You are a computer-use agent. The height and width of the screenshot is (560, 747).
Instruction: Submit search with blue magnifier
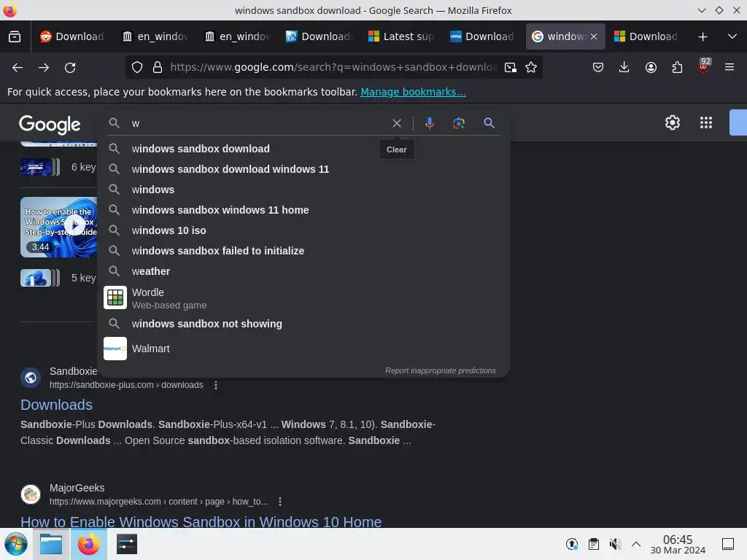point(489,123)
